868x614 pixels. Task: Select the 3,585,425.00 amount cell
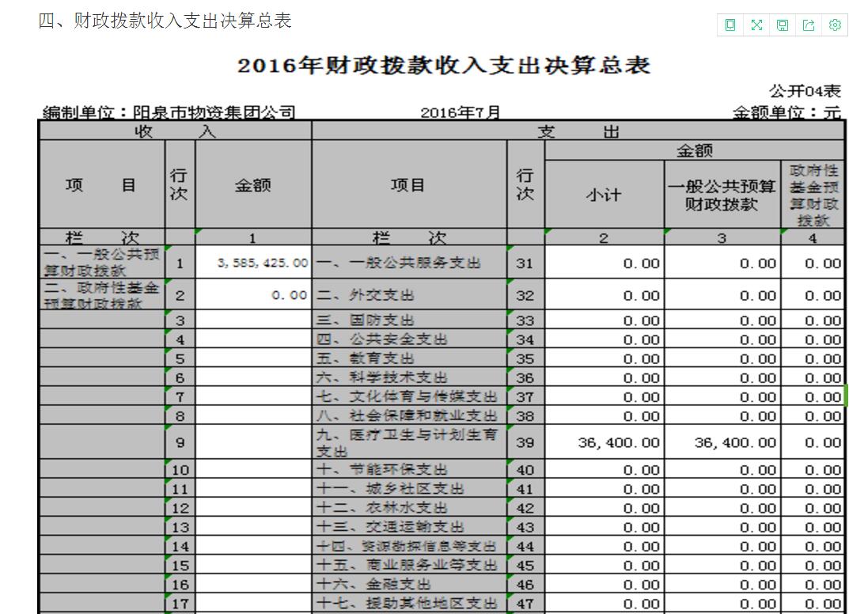[x=253, y=263]
